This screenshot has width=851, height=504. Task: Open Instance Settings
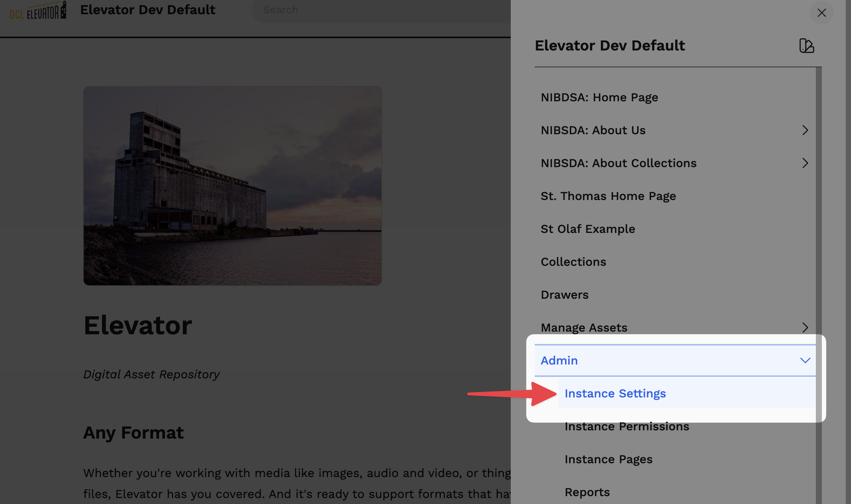click(x=615, y=393)
